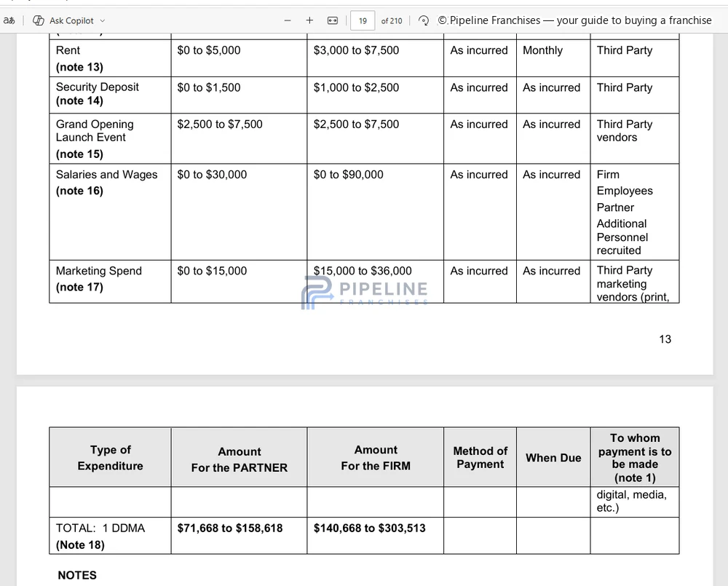Click '(note 16)' under Salaries and Wages
This screenshot has height=586, width=728.
pos(79,191)
